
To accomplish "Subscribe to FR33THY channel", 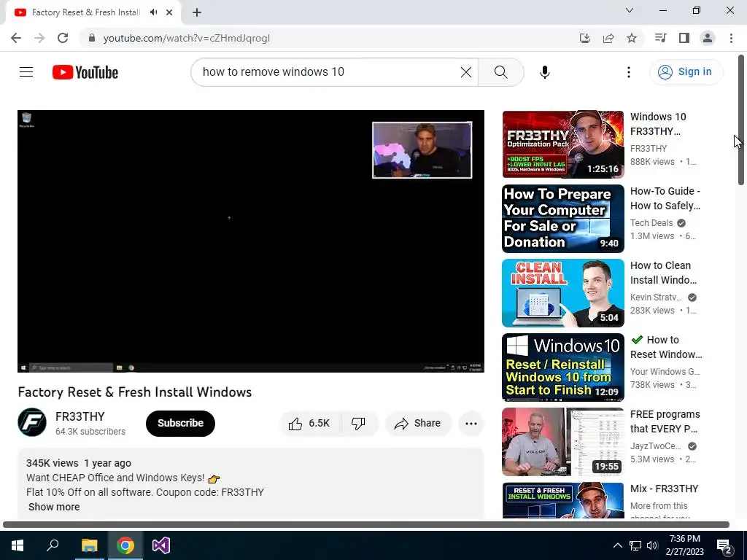I will pos(181,424).
